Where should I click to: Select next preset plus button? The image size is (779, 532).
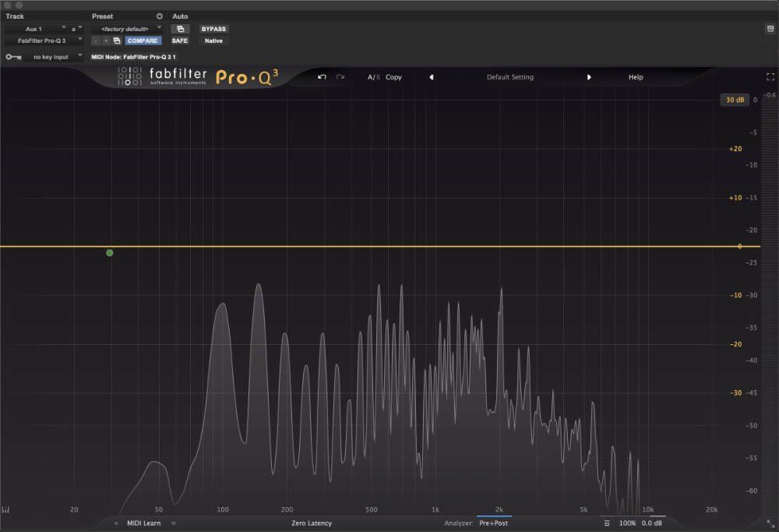point(106,41)
